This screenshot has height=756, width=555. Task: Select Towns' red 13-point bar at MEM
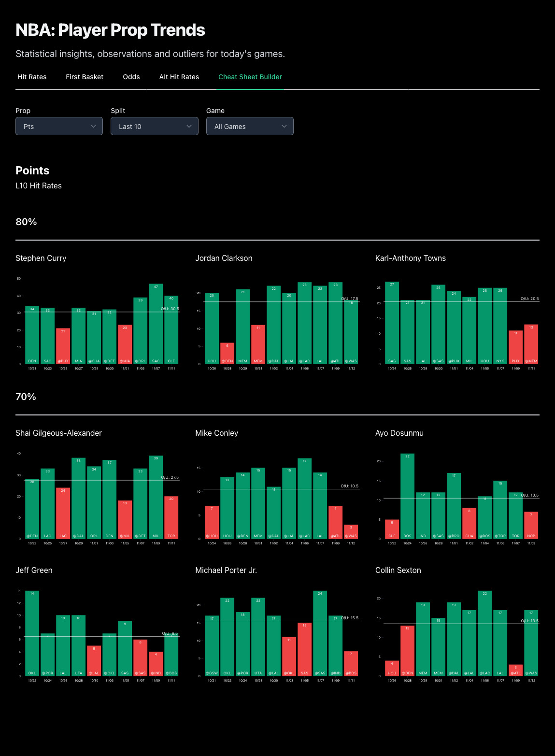click(x=531, y=344)
